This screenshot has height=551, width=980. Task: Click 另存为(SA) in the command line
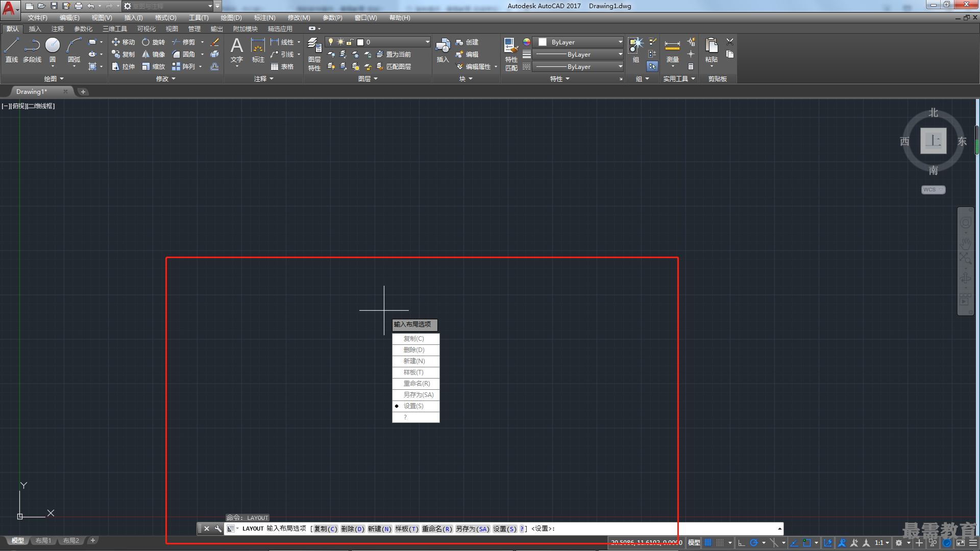(x=473, y=529)
